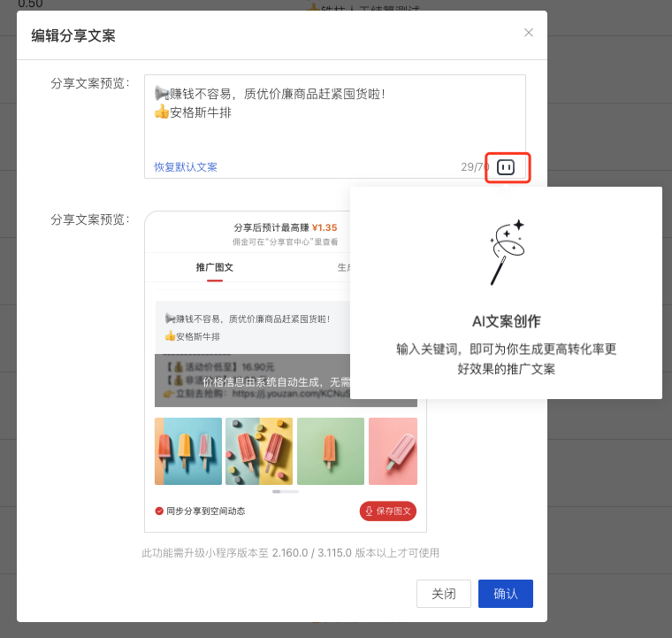Viewport: 672px width, 638px height.
Task: Select the red popsicles on yellow thumbnail
Action: (259, 451)
